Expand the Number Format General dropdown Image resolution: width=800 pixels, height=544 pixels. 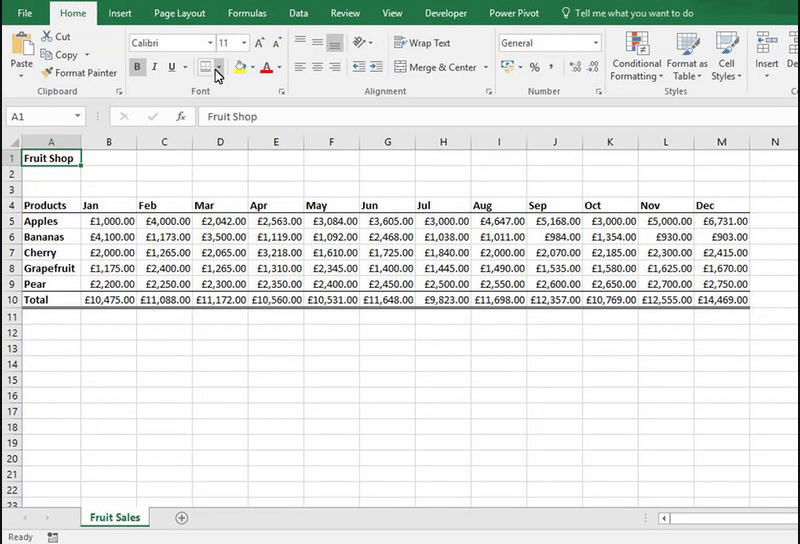[x=596, y=43]
